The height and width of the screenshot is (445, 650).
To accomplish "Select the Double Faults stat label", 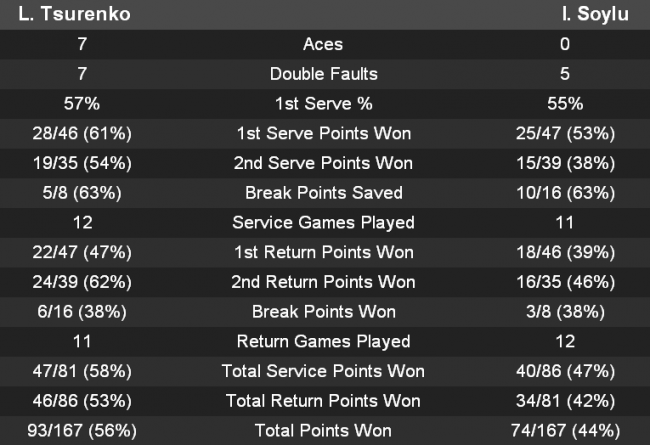I will tap(323, 74).
